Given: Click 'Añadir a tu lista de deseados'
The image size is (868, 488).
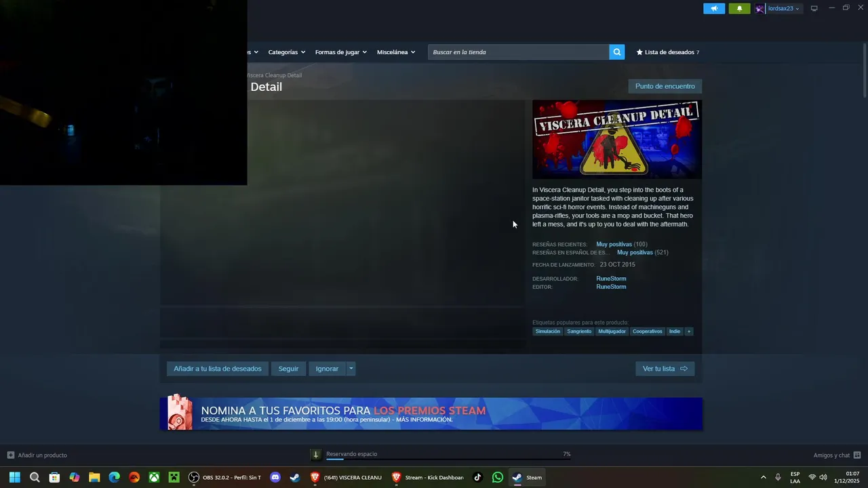Looking at the screenshot, I should 218,369.
